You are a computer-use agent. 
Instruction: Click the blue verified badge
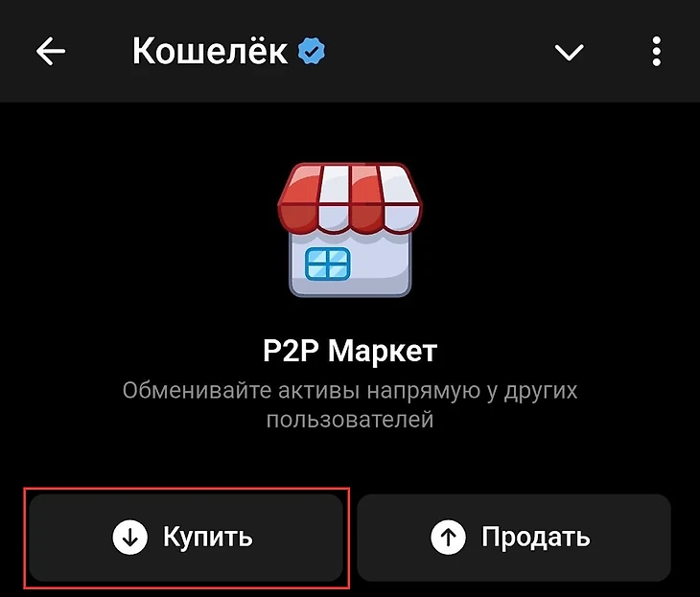tap(312, 52)
